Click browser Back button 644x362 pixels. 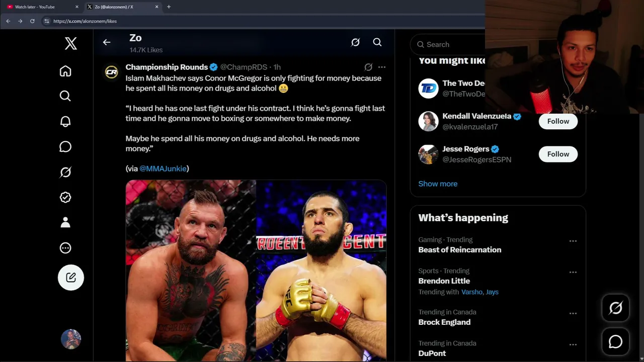(x=8, y=21)
